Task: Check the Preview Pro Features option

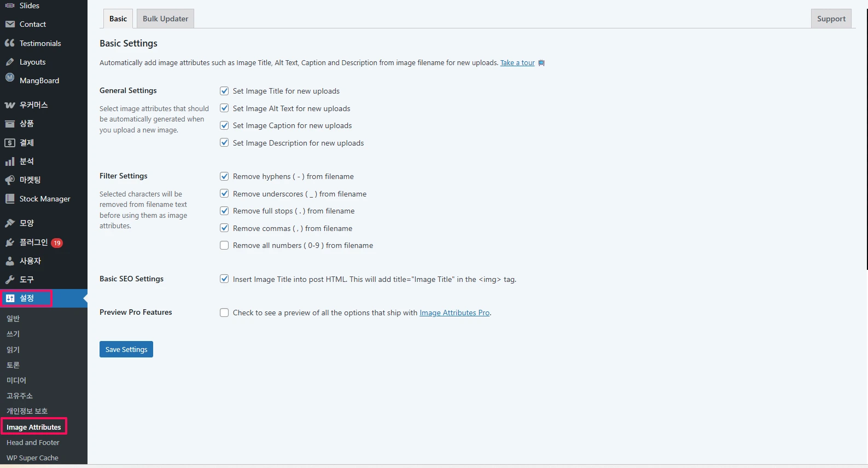Action: coord(224,313)
